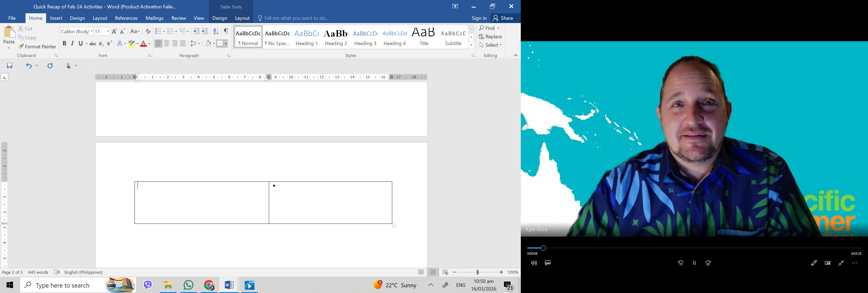Increase font size with Grow Font
Viewport: 868px width, 293px height.
point(114,31)
